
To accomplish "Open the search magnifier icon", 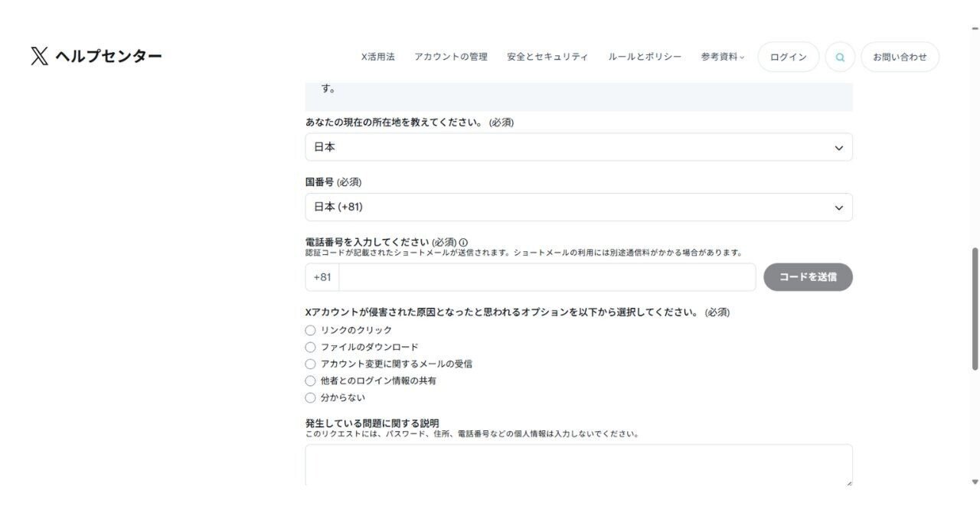I will pos(839,57).
